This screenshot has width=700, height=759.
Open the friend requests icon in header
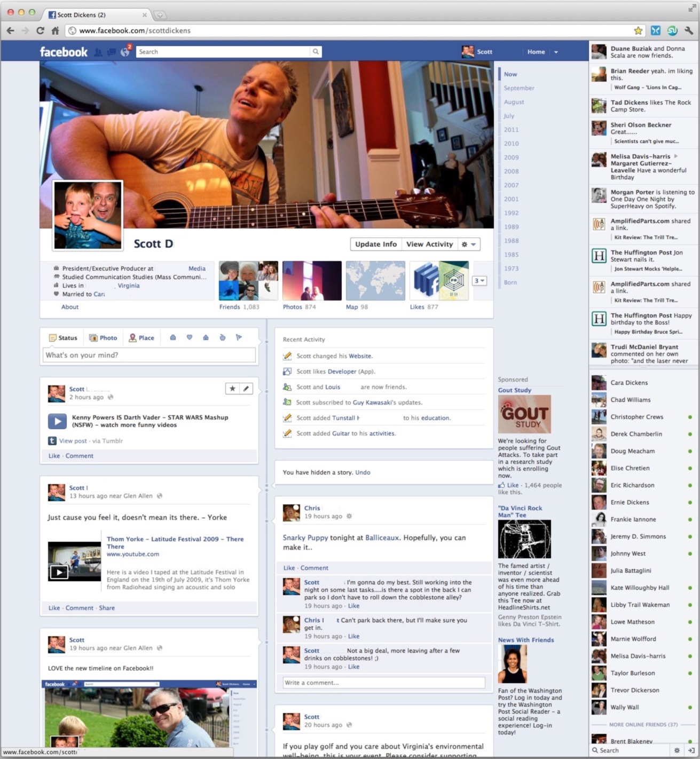(98, 52)
